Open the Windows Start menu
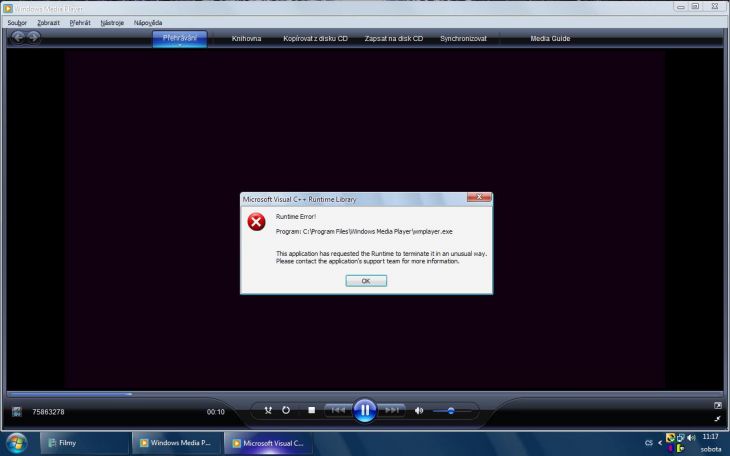This screenshot has width=730, height=456. click(16, 443)
